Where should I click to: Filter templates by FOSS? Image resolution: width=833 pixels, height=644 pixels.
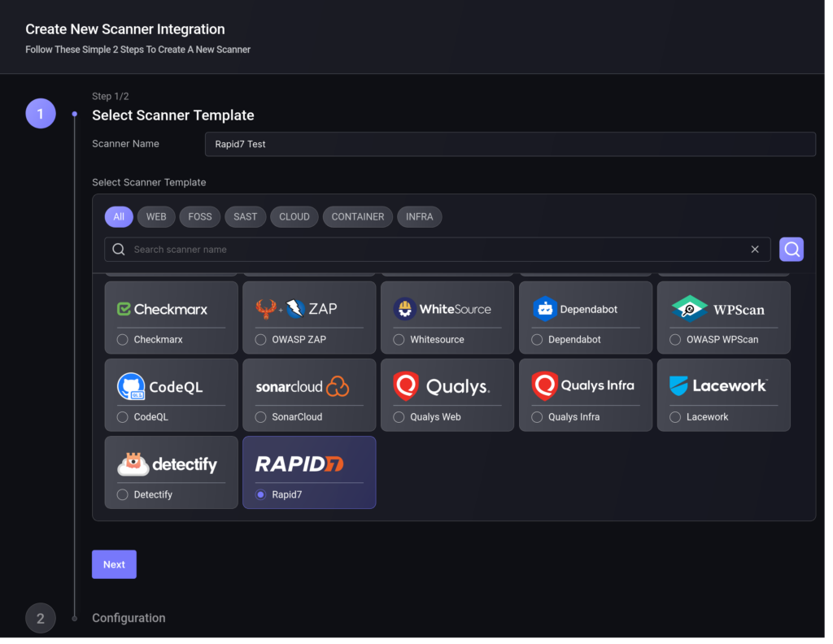point(200,216)
